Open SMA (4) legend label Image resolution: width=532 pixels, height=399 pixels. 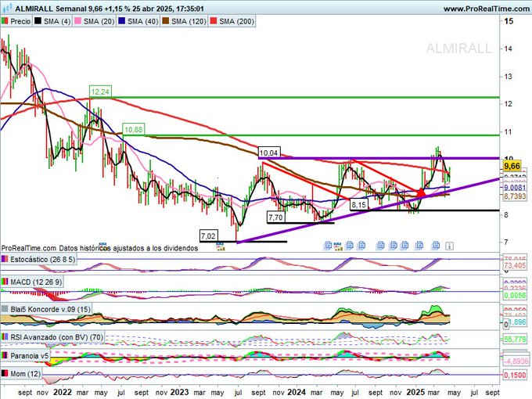coord(57,21)
